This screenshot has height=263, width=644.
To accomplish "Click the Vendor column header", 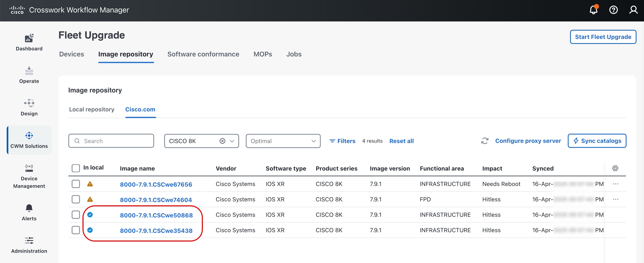I will click(x=226, y=168).
